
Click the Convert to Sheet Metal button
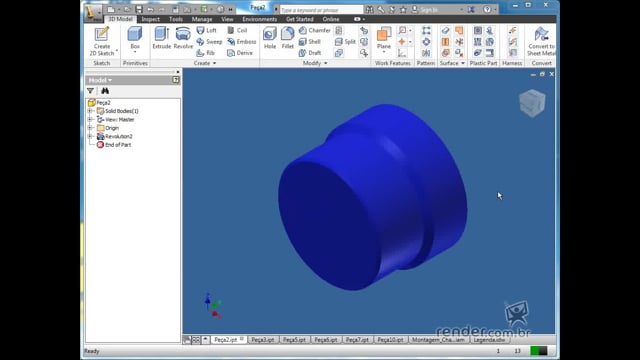541,41
